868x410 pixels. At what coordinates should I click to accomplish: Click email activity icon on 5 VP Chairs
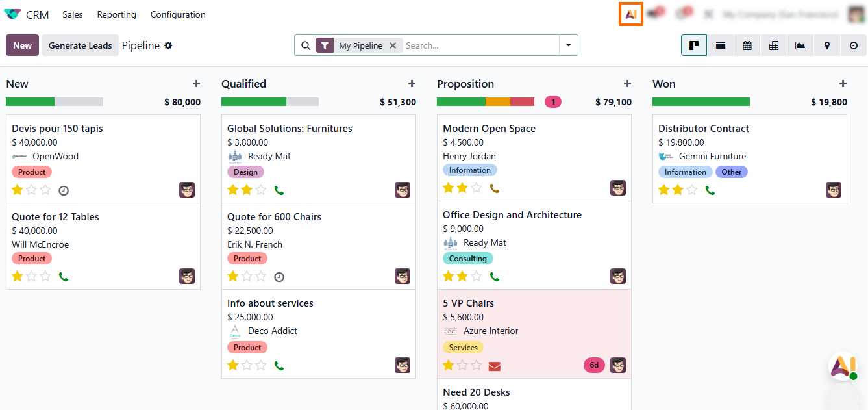coord(495,366)
